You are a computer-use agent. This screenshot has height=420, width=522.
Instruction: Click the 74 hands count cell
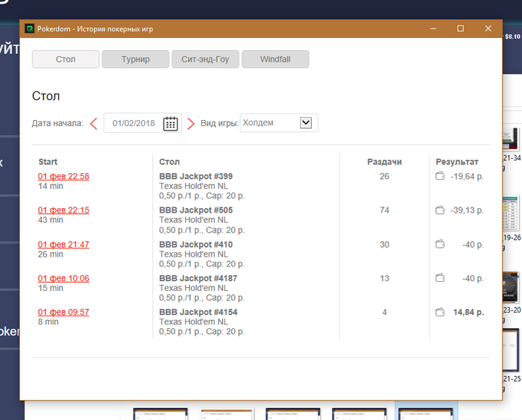[385, 210]
